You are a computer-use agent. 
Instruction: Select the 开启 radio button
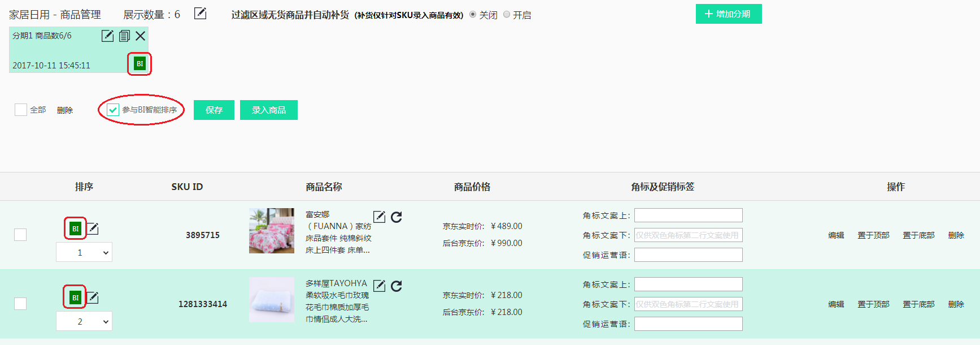click(507, 15)
